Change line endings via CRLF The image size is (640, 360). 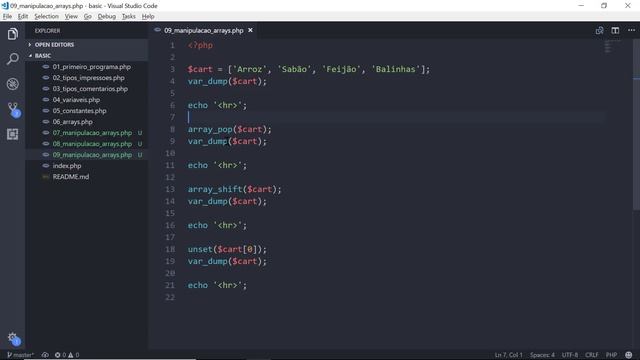coord(591,355)
